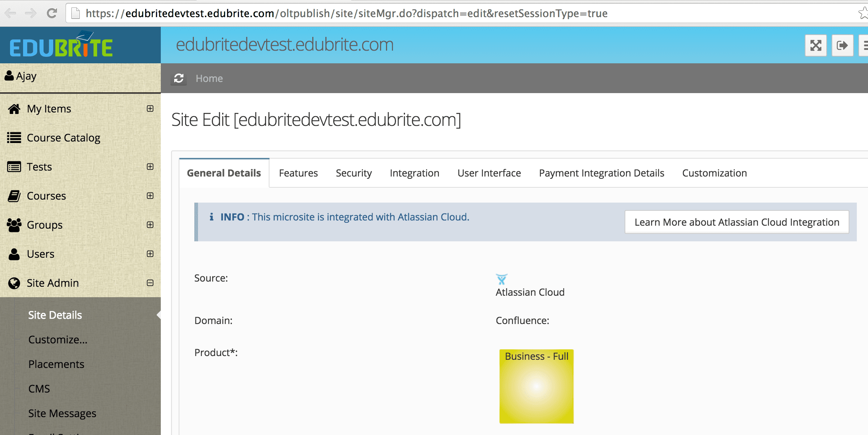Open Course Catalog in sidebar
868x435 pixels.
tap(64, 138)
